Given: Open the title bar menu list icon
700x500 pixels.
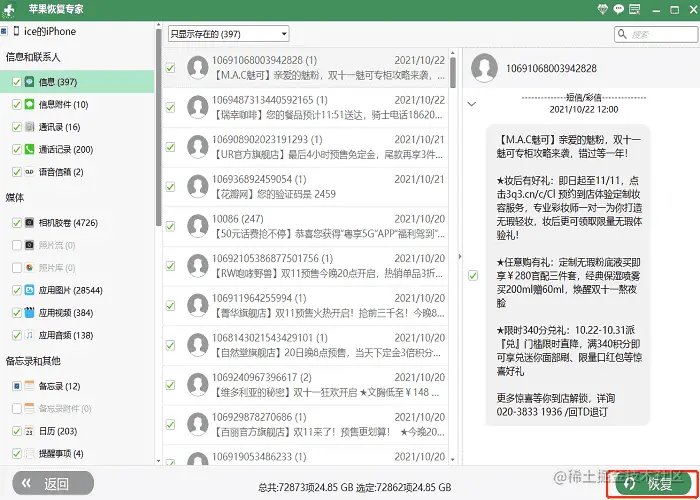Looking at the screenshot, I should click(x=634, y=9).
